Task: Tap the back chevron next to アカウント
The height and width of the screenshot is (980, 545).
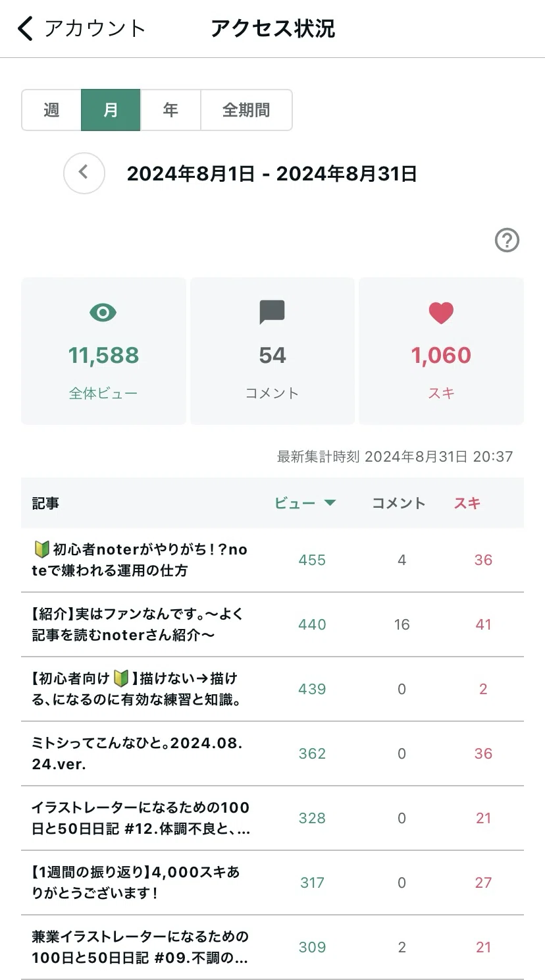Action: [x=25, y=28]
